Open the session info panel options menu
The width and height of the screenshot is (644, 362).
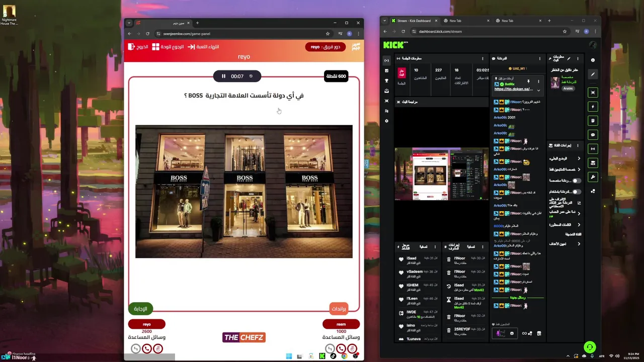tap(482, 58)
